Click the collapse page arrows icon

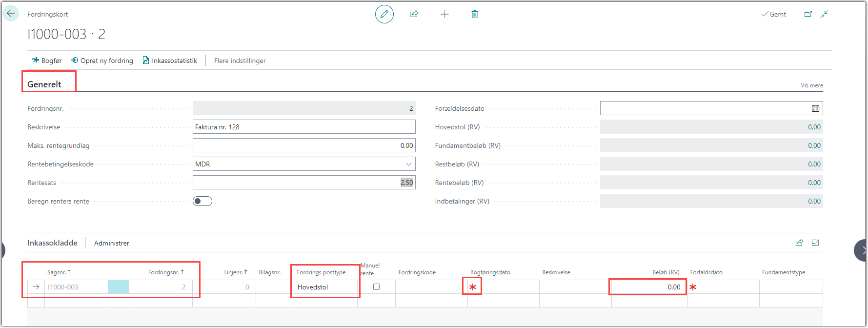pos(824,14)
